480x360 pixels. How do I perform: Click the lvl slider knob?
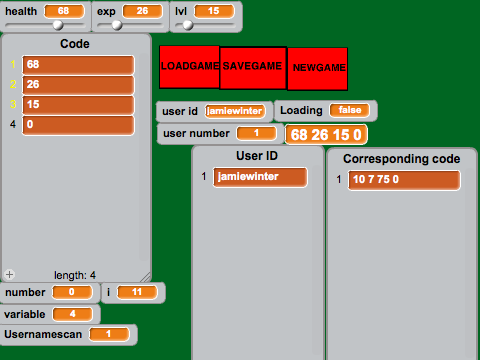[x=188, y=25]
